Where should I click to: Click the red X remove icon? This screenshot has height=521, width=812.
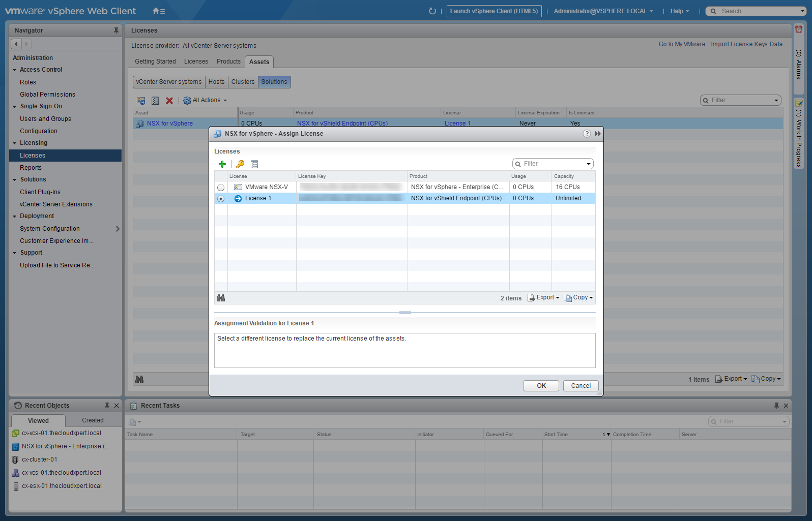coord(169,101)
